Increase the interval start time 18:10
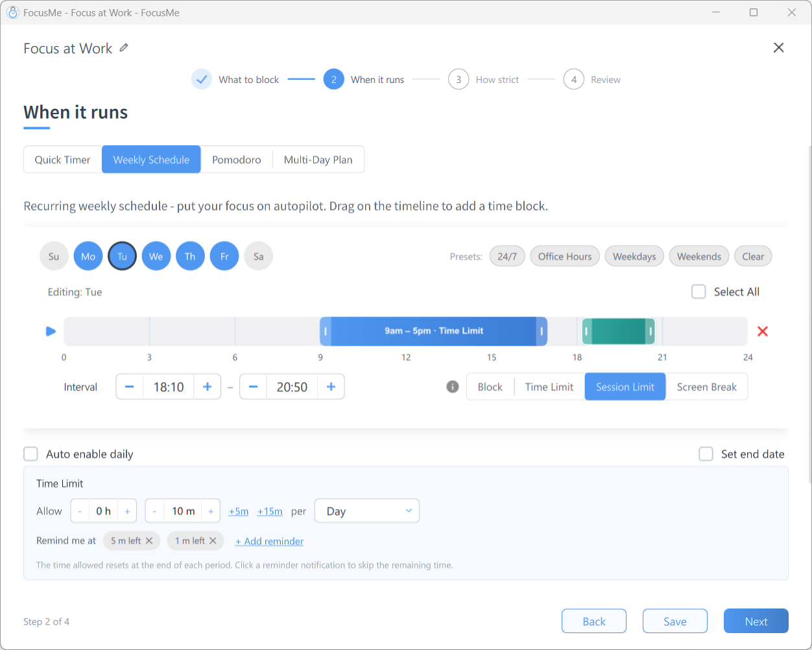812x650 pixels. (208, 387)
